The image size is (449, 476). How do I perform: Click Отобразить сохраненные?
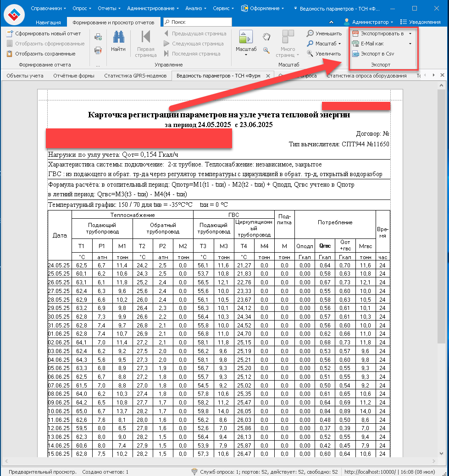(x=41, y=54)
